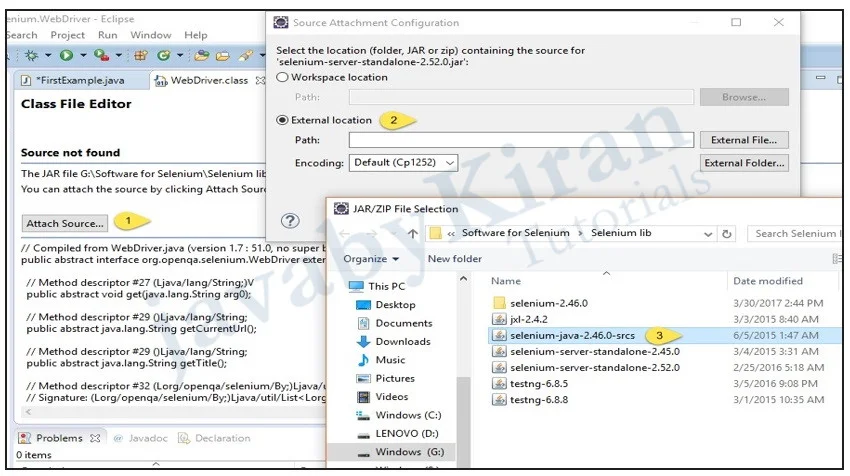Screen dimensions: 850x476
Task: Open the Run dropdown arrow in toolbar
Action: tap(83, 55)
